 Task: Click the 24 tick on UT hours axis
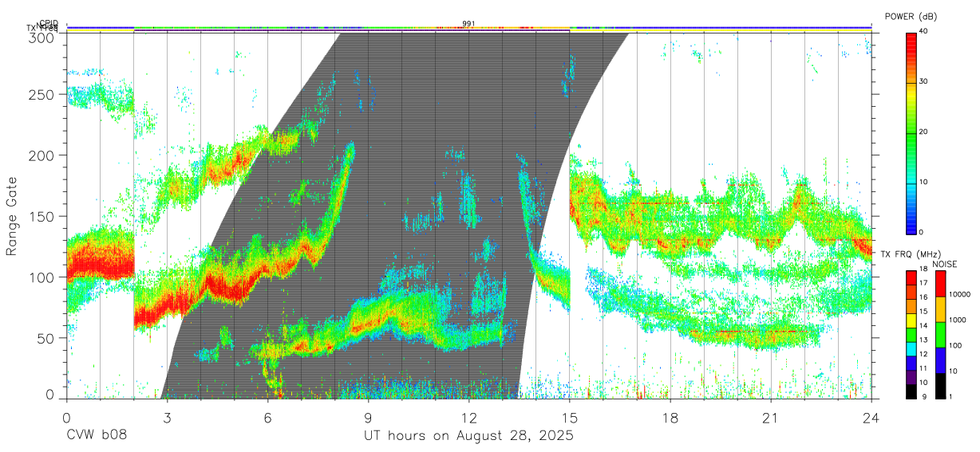tap(871, 418)
